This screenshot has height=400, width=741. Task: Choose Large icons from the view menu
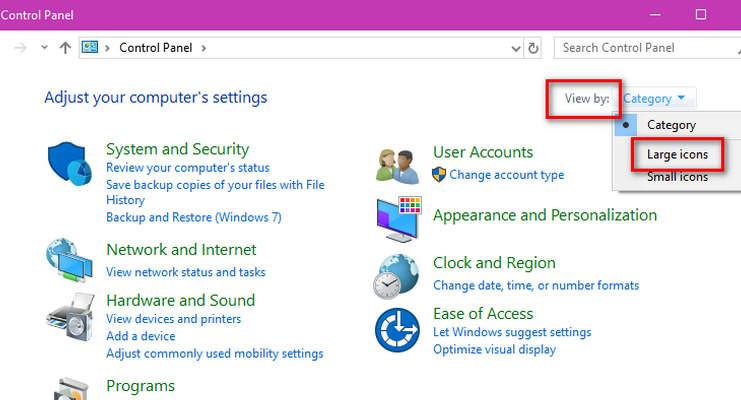tap(677, 155)
